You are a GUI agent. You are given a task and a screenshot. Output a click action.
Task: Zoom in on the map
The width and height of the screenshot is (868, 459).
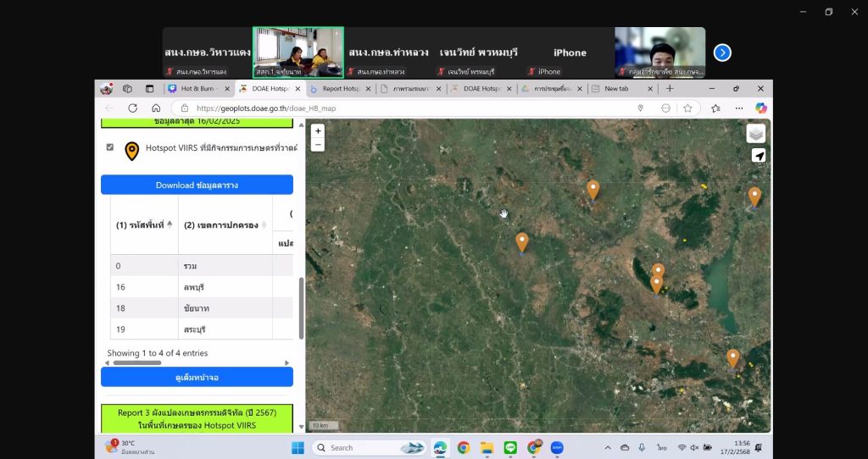[x=318, y=131]
